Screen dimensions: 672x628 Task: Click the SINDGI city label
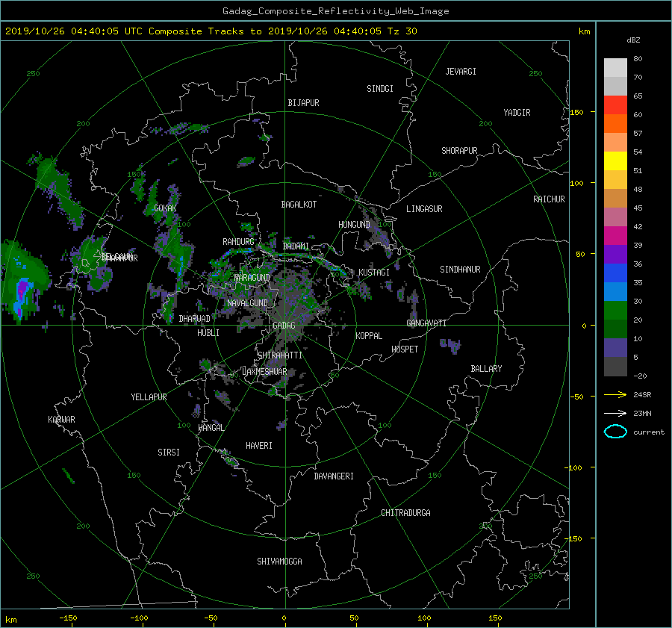tap(380, 89)
